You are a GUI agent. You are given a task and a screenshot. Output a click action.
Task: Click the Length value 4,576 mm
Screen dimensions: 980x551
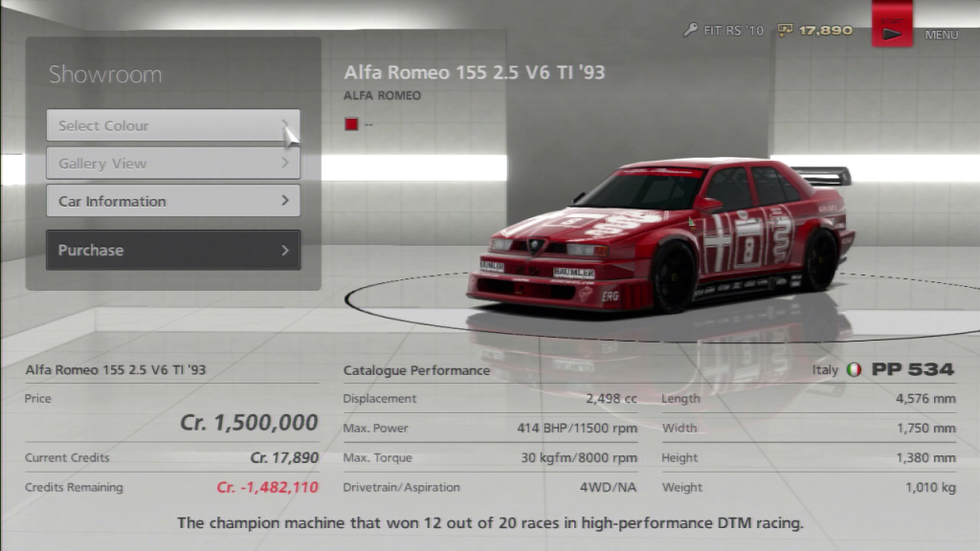pos(925,399)
